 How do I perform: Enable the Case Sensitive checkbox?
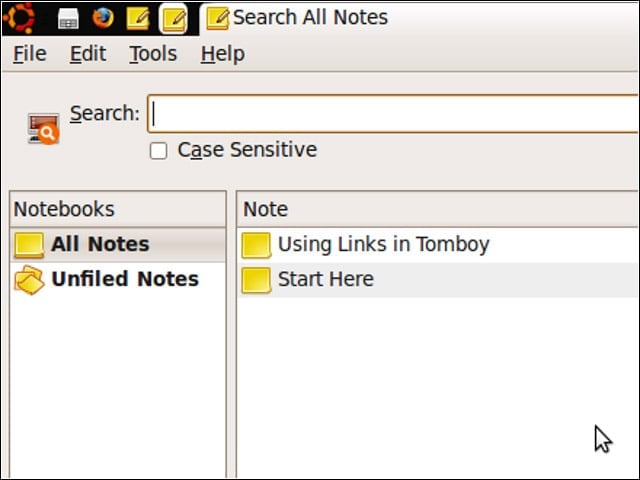point(158,150)
